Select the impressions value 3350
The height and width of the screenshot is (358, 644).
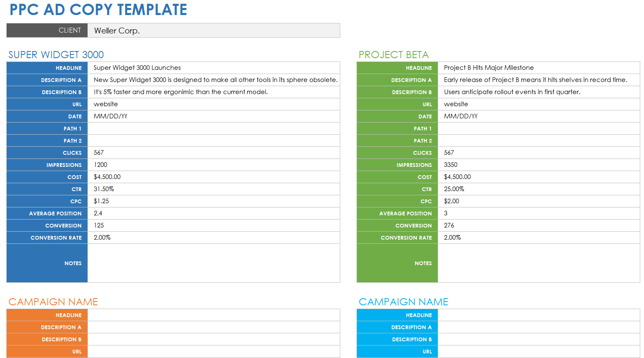[x=538, y=165]
